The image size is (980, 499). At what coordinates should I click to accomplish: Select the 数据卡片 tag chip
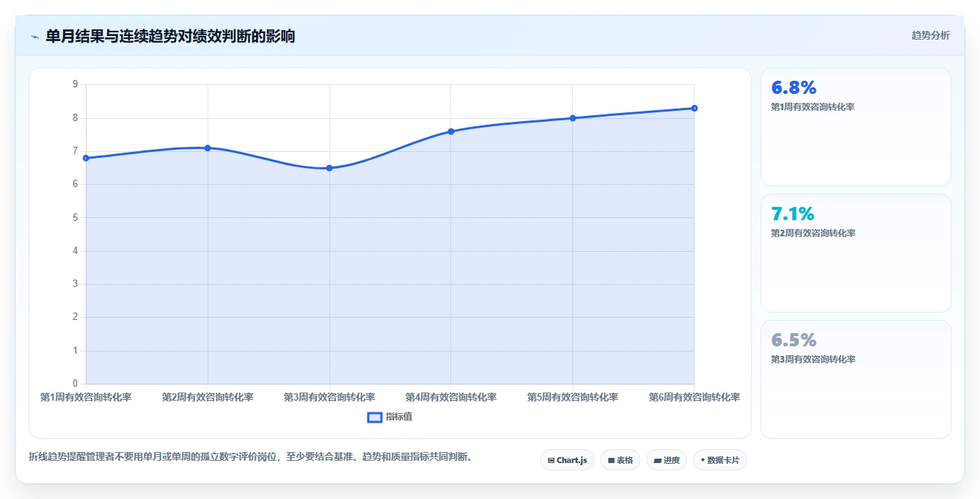coord(720,460)
